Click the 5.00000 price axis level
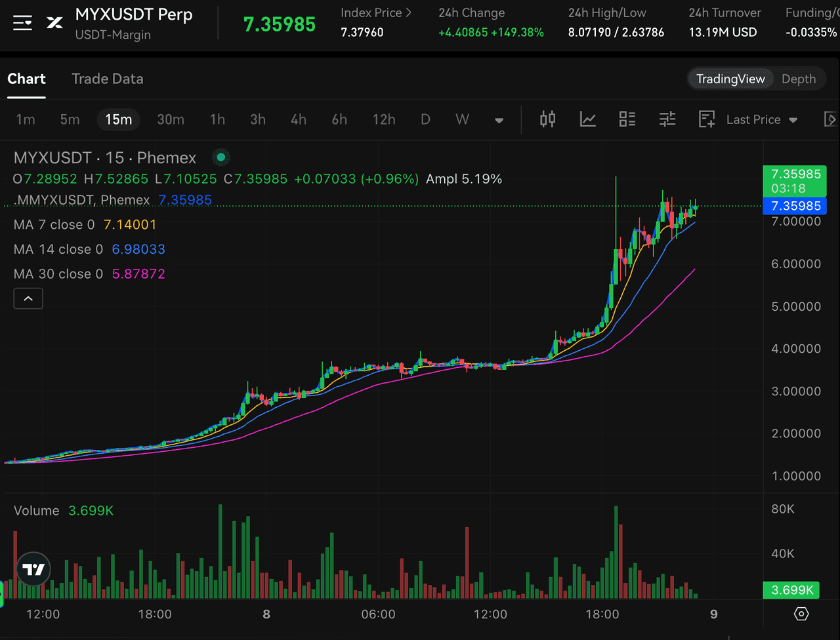840x640 pixels. point(796,306)
